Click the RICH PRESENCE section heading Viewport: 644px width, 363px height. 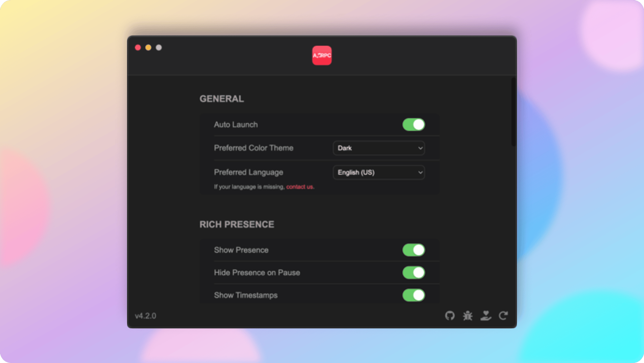(237, 224)
